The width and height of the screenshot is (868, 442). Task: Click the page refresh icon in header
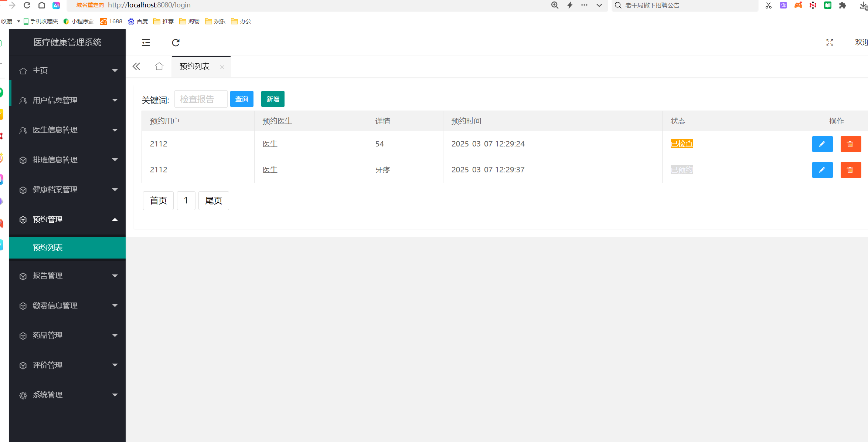pyautogui.click(x=176, y=43)
